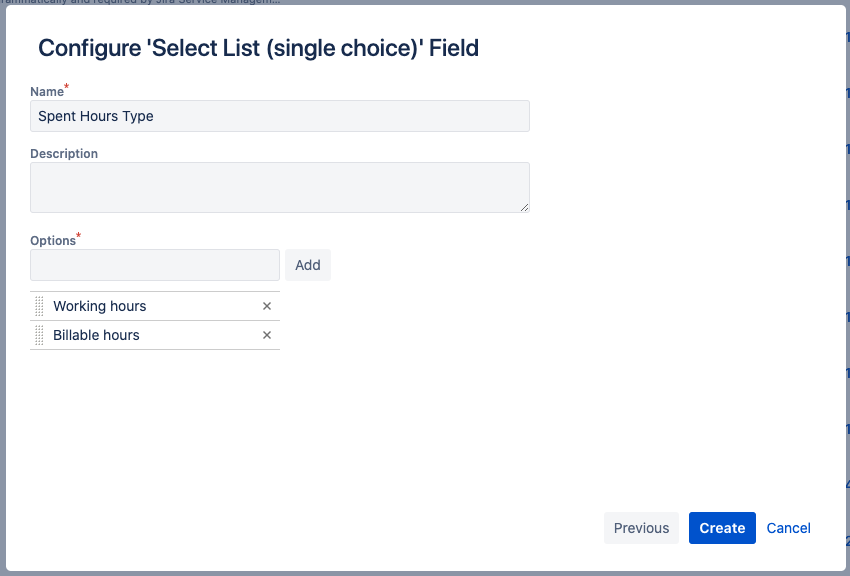Viewport: 850px width, 576px height.
Task: Grab the Working hours drag handle
Action: coord(39,306)
